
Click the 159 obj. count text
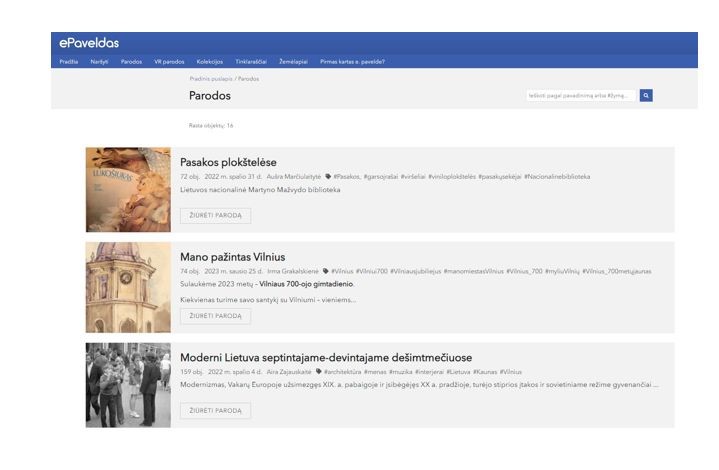click(192, 372)
